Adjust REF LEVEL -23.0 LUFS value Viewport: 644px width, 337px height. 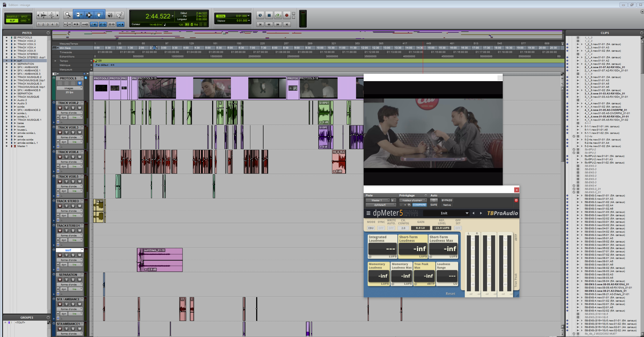point(442,228)
